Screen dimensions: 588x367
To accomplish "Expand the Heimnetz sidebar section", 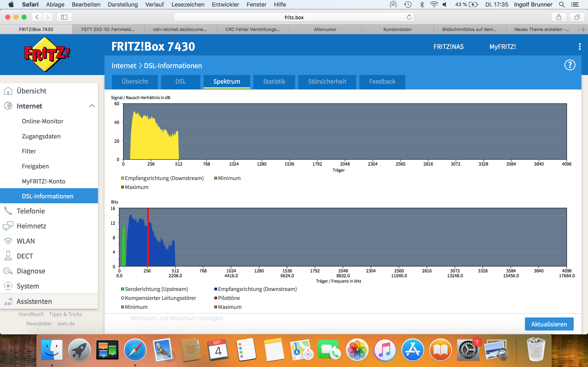I will coord(31,226).
